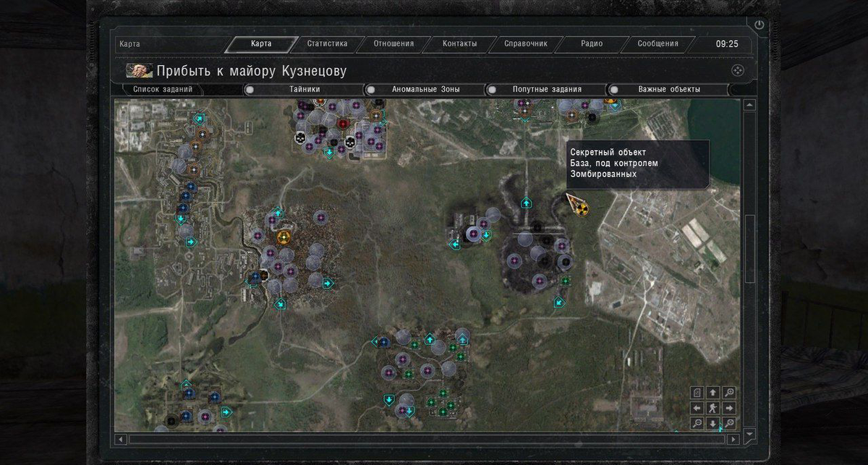Pan map right with control pad arrow
Viewport: 868px width, 465px height.
729,408
